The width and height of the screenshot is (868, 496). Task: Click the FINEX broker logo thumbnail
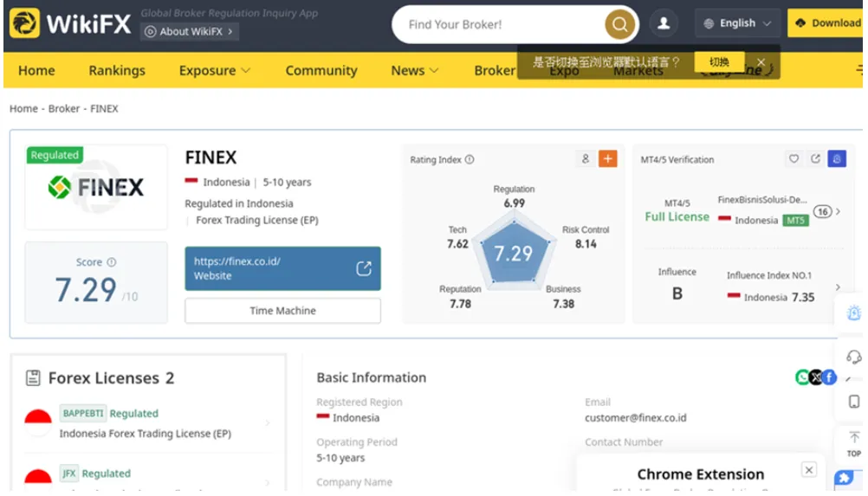[x=96, y=187]
